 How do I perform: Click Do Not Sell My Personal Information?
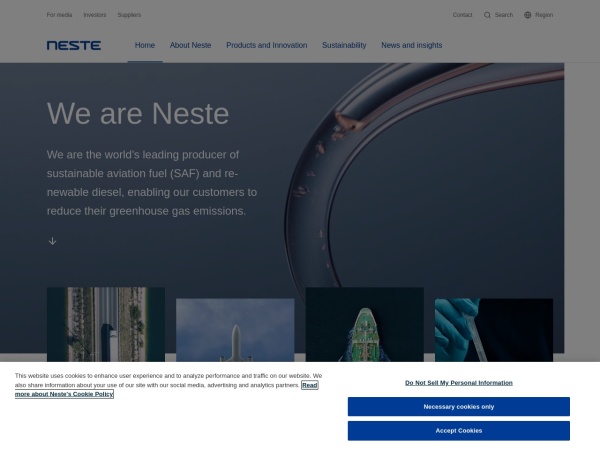pyautogui.click(x=459, y=383)
